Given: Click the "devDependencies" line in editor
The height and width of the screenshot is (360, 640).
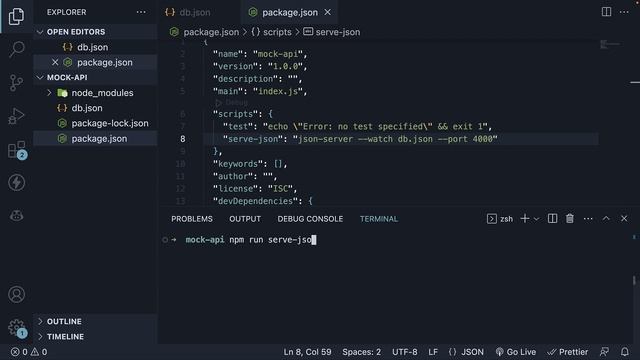Looking at the screenshot, I should pyautogui.click(x=262, y=201).
